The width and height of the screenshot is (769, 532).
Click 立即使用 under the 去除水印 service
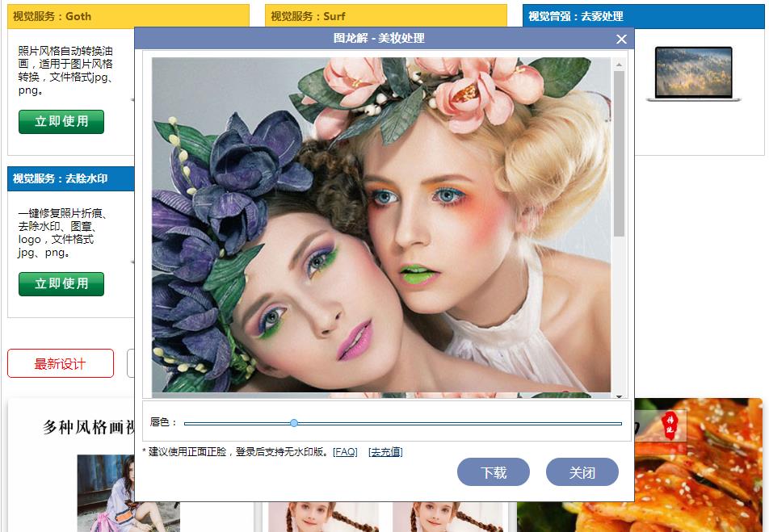pos(61,284)
